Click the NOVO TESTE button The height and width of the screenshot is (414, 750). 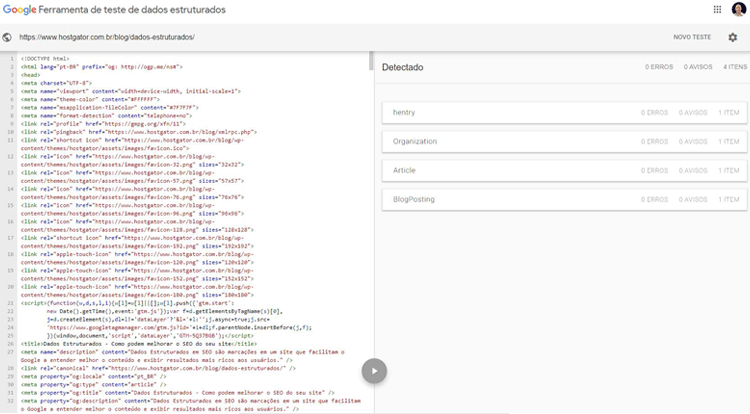pos(692,37)
